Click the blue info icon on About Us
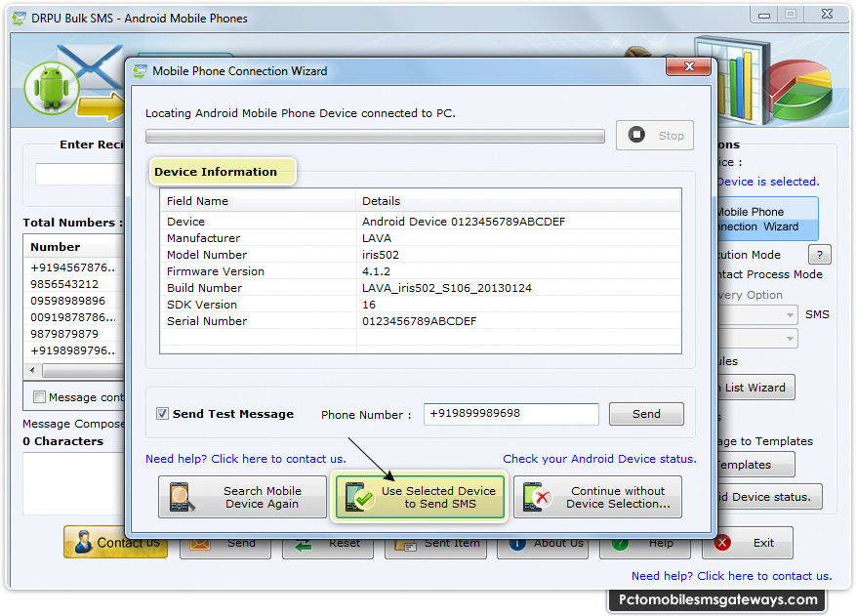The height and width of the screenshot is (616, 856). point(517,544)
